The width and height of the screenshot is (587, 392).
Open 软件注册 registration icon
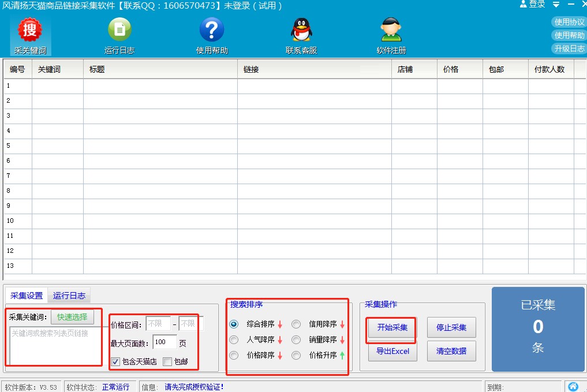point(391,36)
